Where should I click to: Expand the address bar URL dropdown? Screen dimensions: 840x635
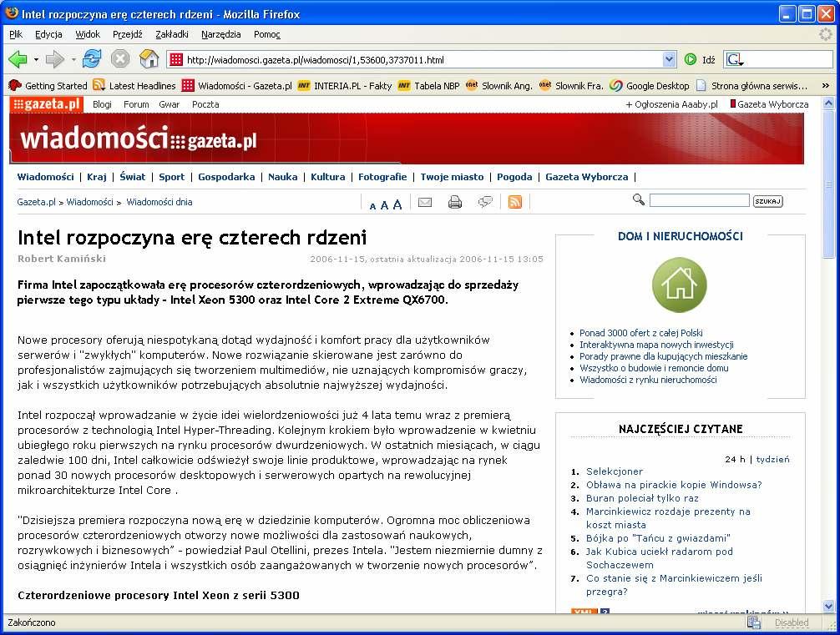coord(669,59)
